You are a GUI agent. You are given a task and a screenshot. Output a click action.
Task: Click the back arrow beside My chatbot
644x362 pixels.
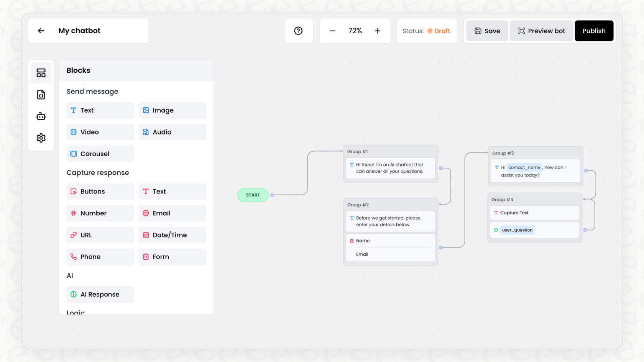tap(41, 31)
